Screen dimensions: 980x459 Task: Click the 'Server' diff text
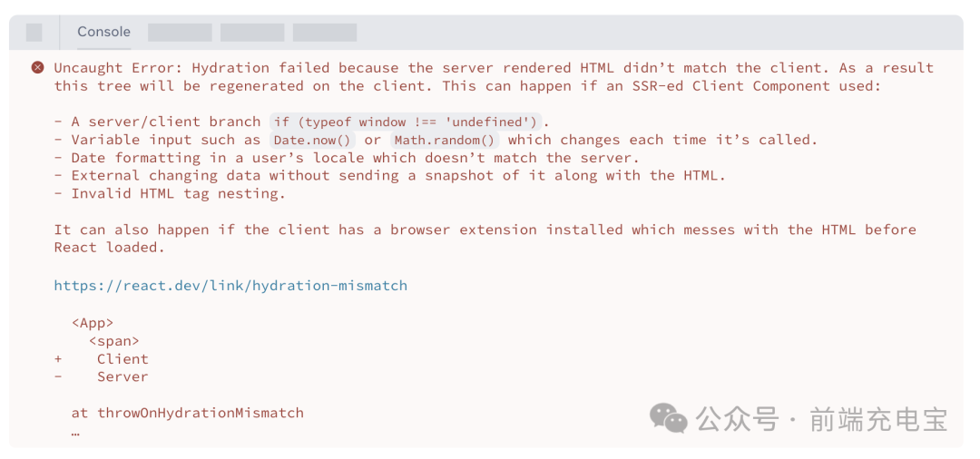[x=122, y=376]
